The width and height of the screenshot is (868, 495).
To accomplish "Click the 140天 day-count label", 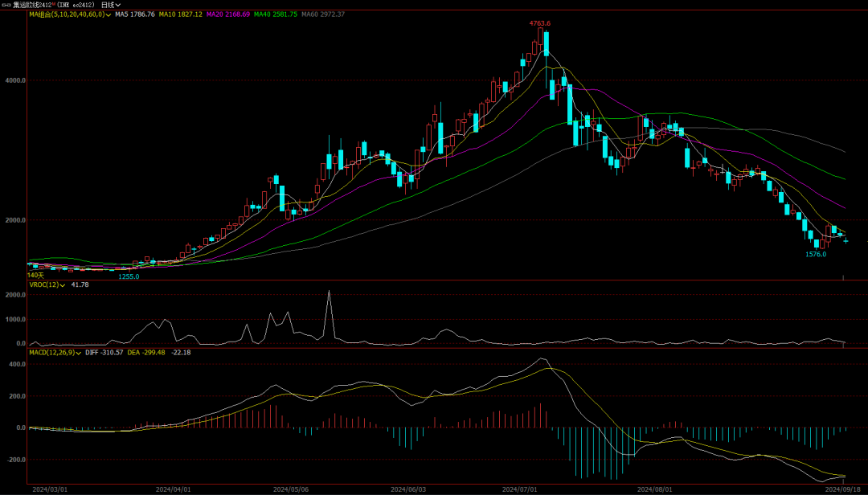I will pos(35,275).
